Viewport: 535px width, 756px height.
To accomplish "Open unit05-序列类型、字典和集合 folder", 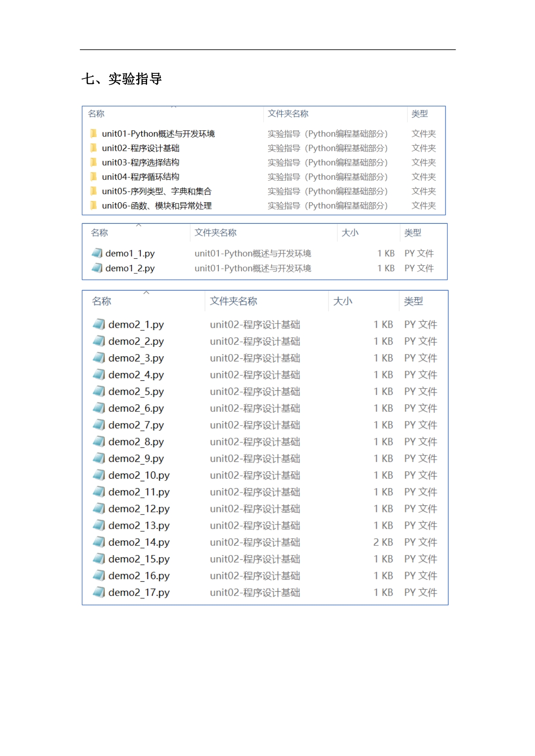I will [157, 191].
